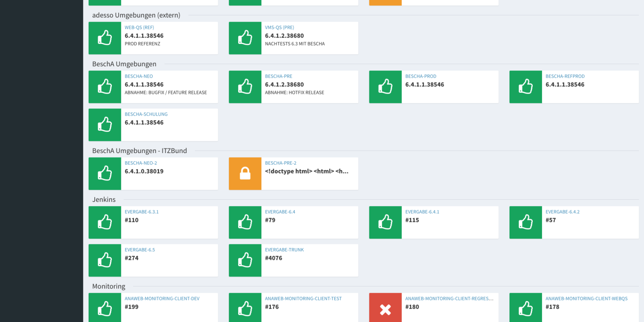644x322 pixels.
Task: Click the thumbs-up icon for BESCHA-REFPROD
Action: 526,87
